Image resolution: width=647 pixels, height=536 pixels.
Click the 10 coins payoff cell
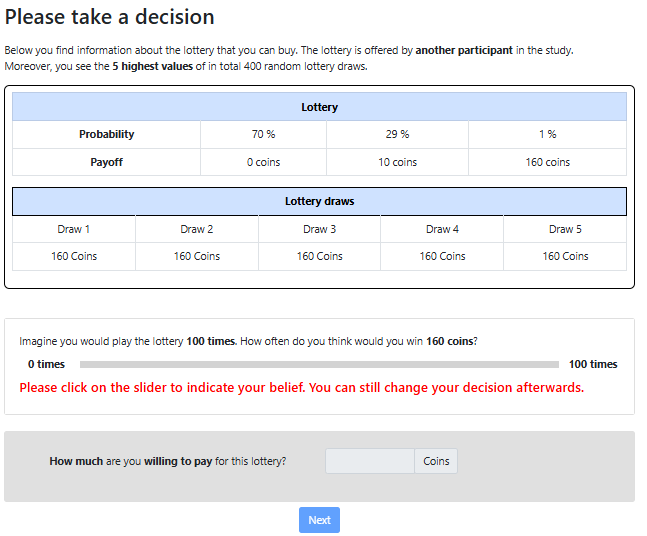[397, 162]
